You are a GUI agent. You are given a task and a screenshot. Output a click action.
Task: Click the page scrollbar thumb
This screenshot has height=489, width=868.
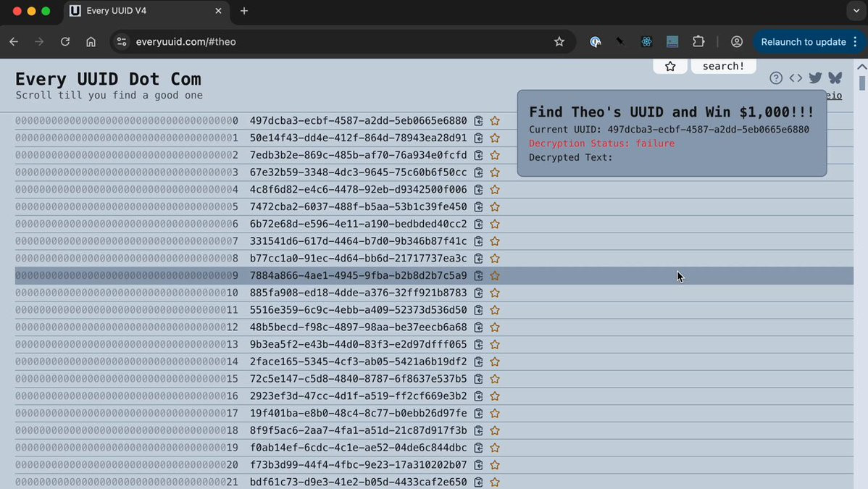coord(862,83)
